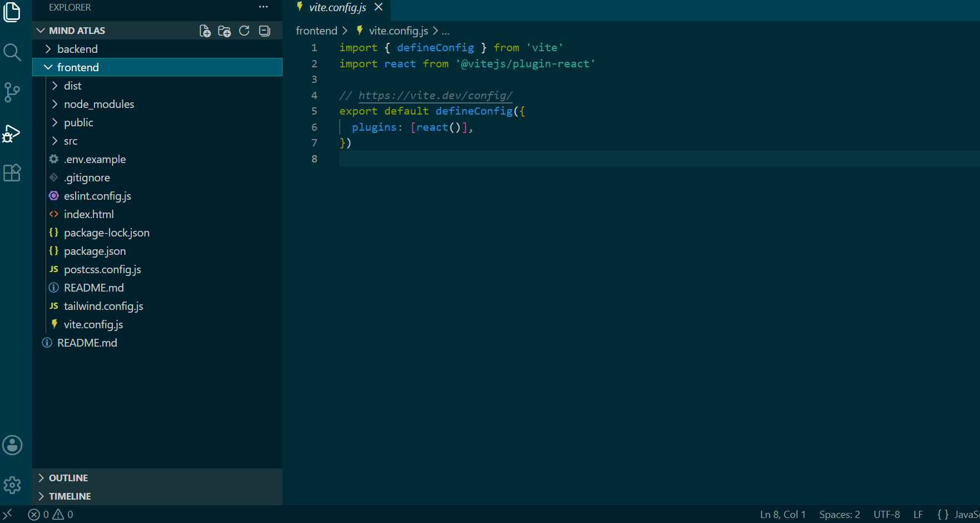Click the New File icon in explorer
The height and width of the screenshot is (523, 980).
click(x=205, y=31)
